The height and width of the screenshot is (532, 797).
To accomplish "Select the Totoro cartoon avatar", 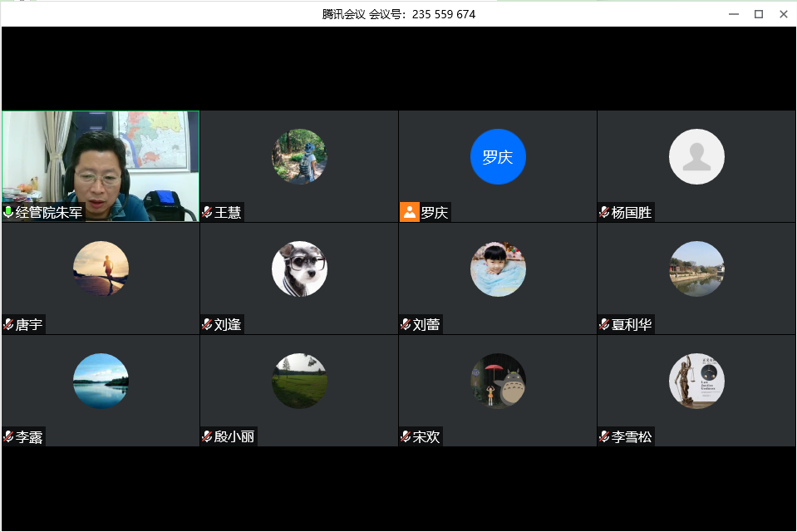I will pos(498,381).
